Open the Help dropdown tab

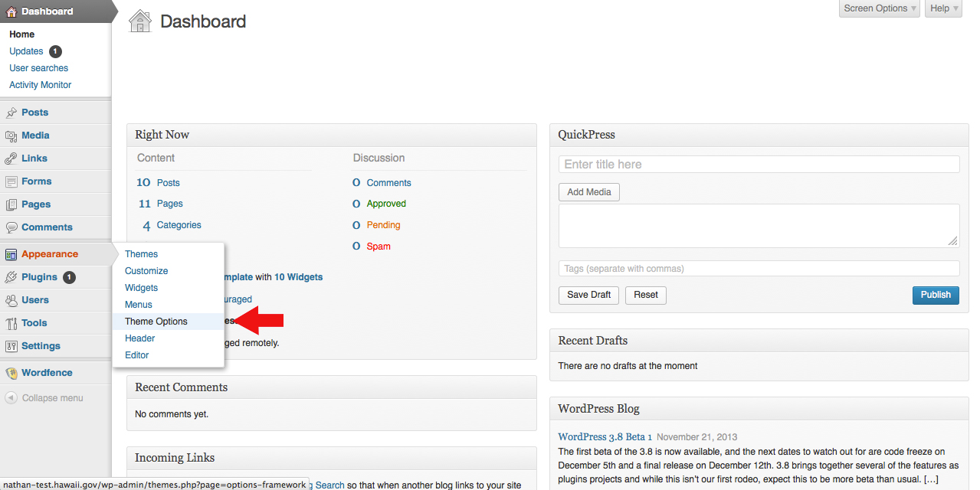[942, 8]
